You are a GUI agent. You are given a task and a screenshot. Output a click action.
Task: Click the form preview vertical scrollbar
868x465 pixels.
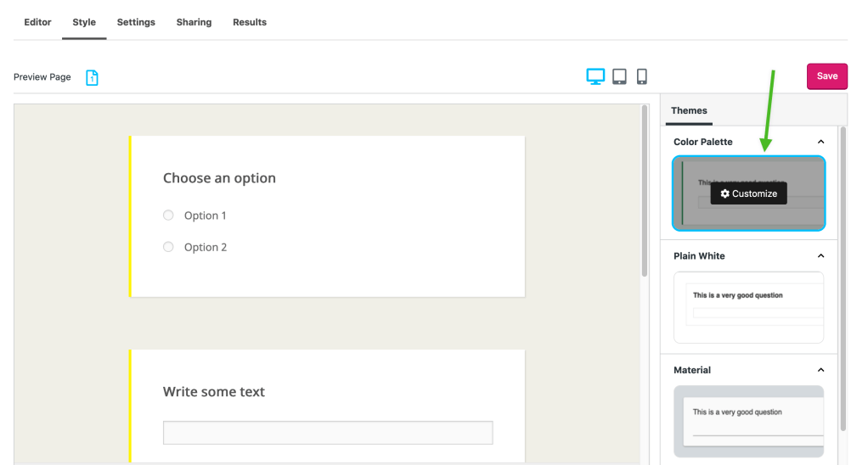645,191
